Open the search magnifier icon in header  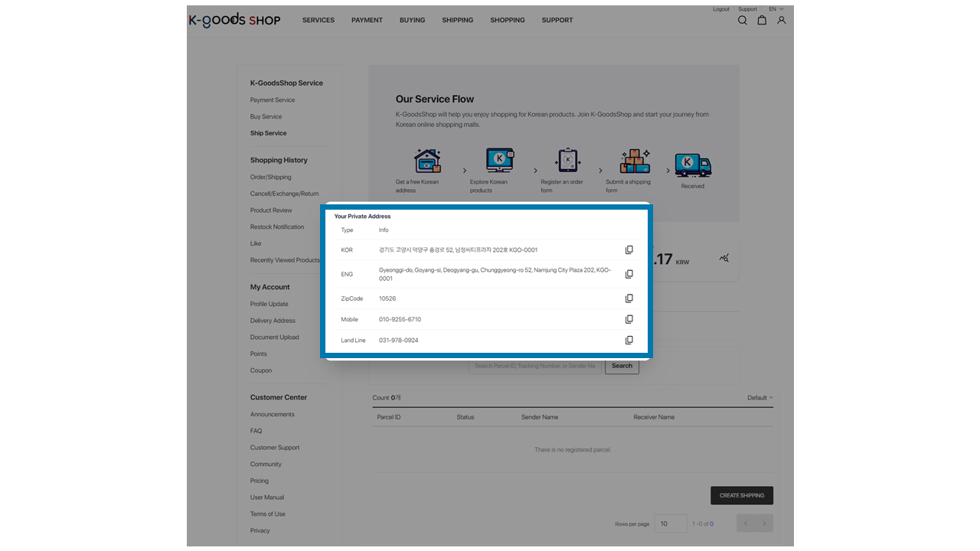[742, 21]
